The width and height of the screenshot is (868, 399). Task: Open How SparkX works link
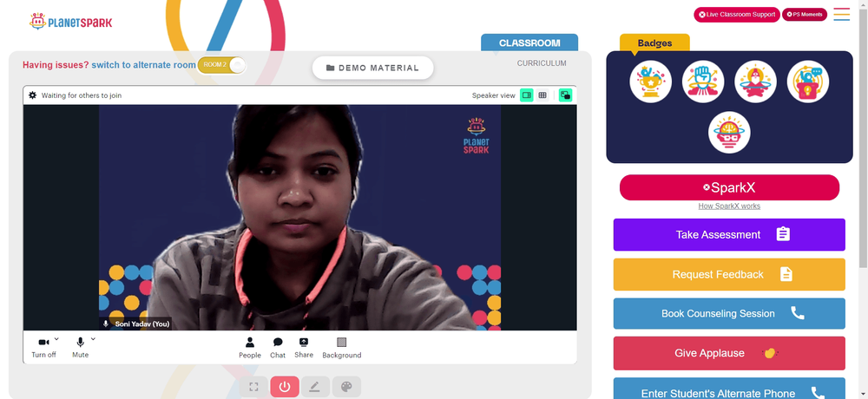729,206
